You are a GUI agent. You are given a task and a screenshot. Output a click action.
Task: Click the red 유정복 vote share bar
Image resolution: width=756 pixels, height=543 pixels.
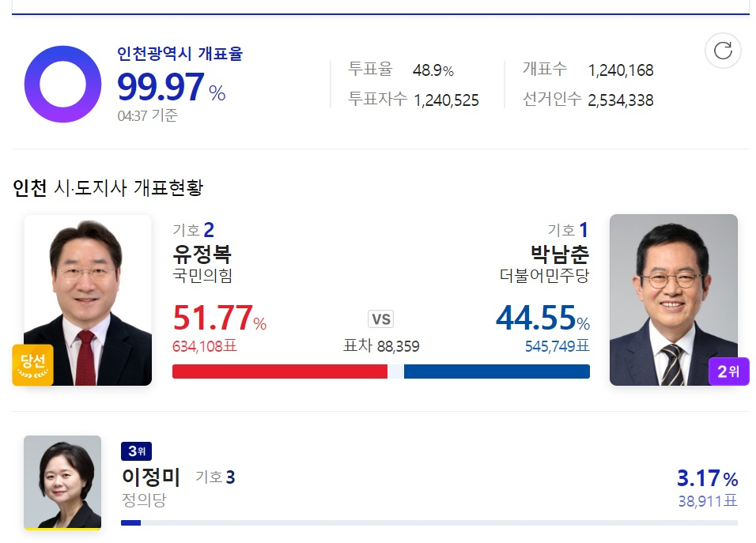point(280,371)
